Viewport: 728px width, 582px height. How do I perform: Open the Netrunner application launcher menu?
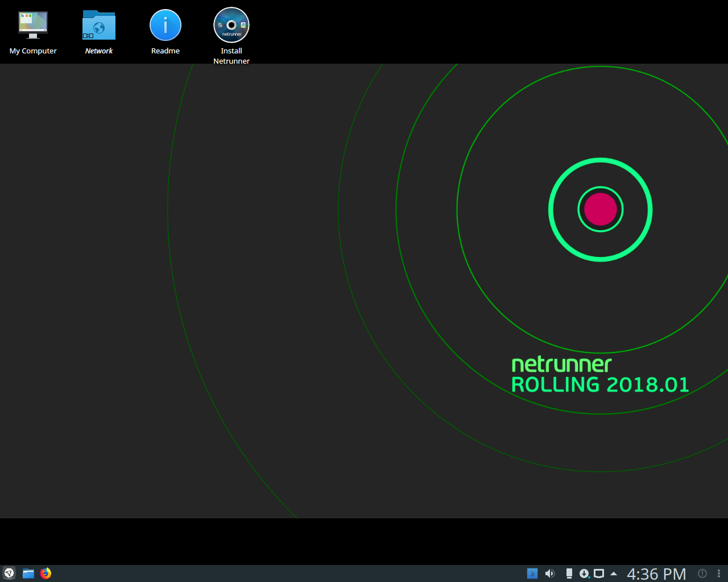pos(9,573)
